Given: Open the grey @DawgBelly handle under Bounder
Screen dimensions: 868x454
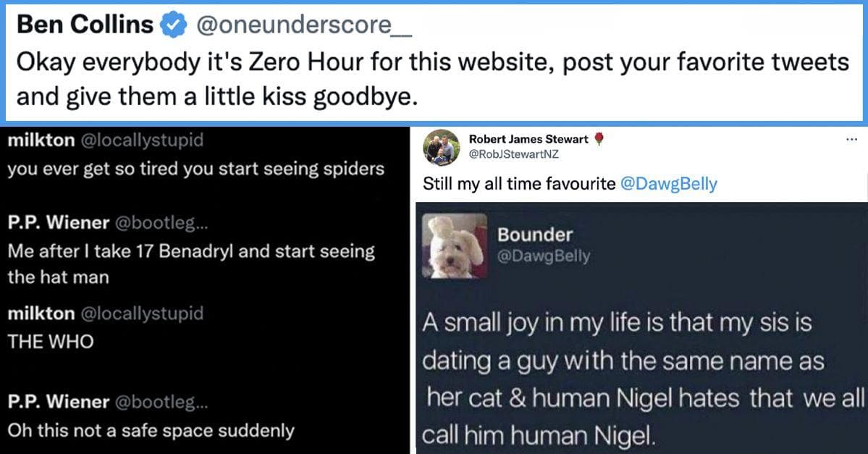Looking at the screenshot, I should pos(544,256).
